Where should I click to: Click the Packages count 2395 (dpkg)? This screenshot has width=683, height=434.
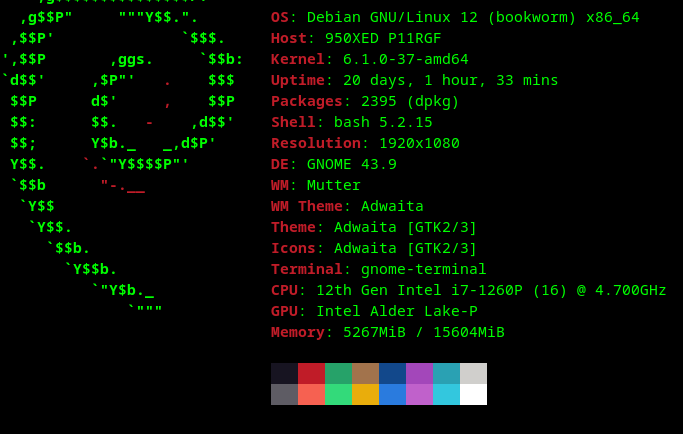tap(410, 102)
